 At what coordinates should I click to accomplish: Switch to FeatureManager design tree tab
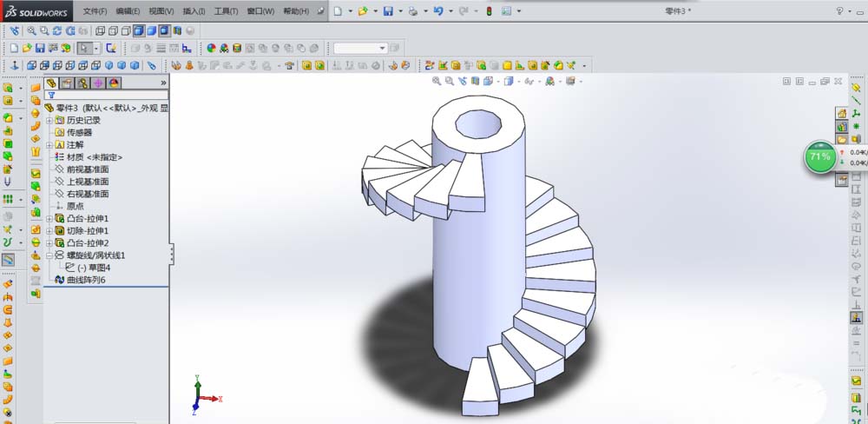point(51,83)
